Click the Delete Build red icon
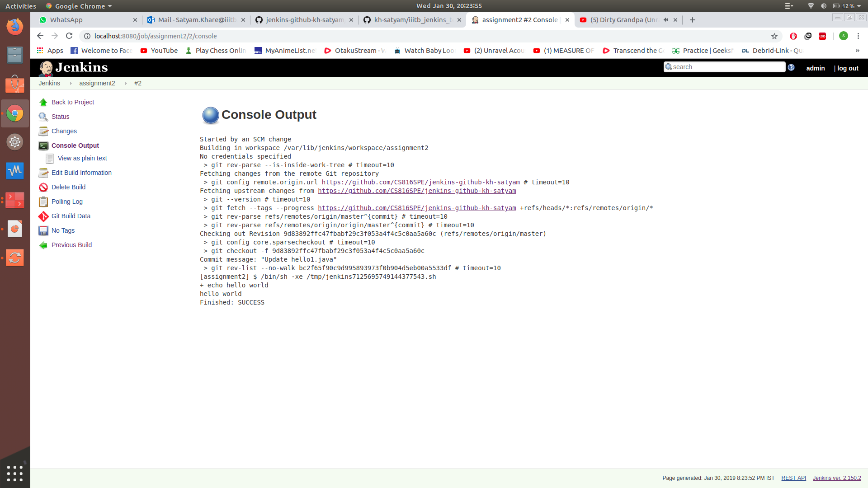The width and height of the screenshot is (868, 488). [43, 188]
